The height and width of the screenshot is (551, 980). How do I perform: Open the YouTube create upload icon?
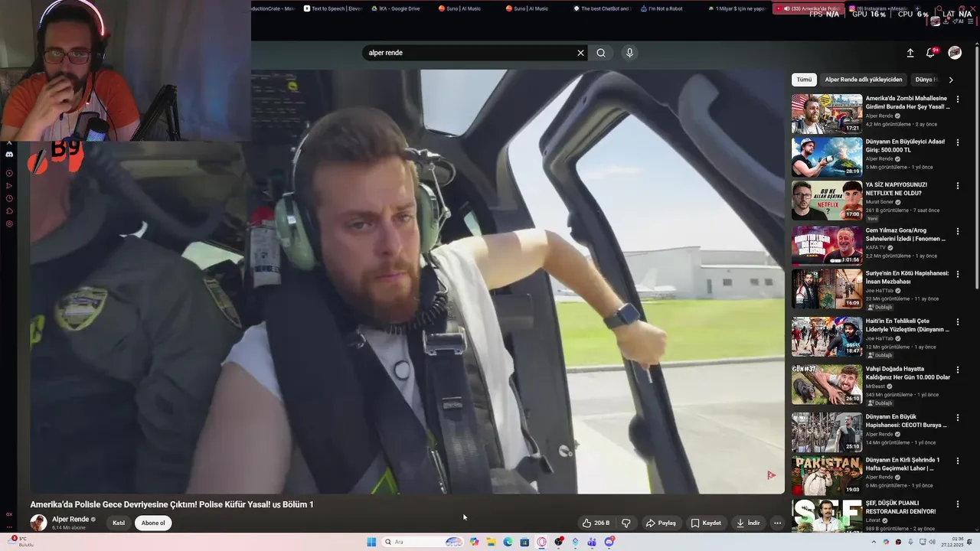[x=910, y=53]
